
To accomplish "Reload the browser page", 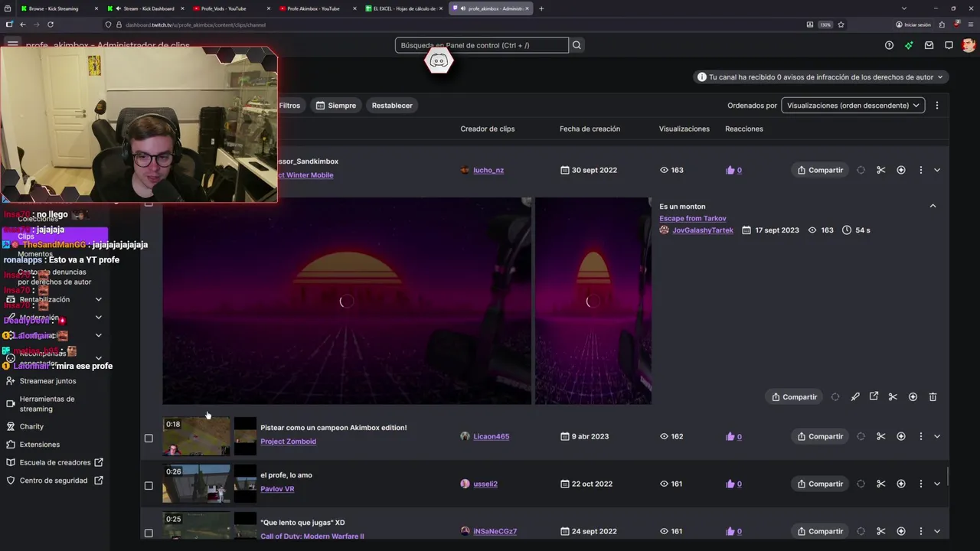I will [51, 24].
